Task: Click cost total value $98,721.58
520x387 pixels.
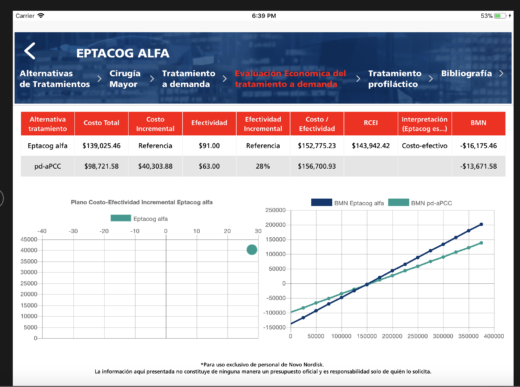Action: coord(101,166)
